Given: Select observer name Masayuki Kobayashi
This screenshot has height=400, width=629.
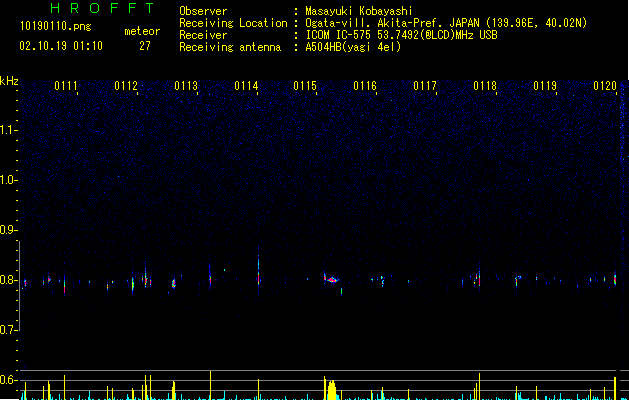Looking at the screenshot, I should 359,11.
